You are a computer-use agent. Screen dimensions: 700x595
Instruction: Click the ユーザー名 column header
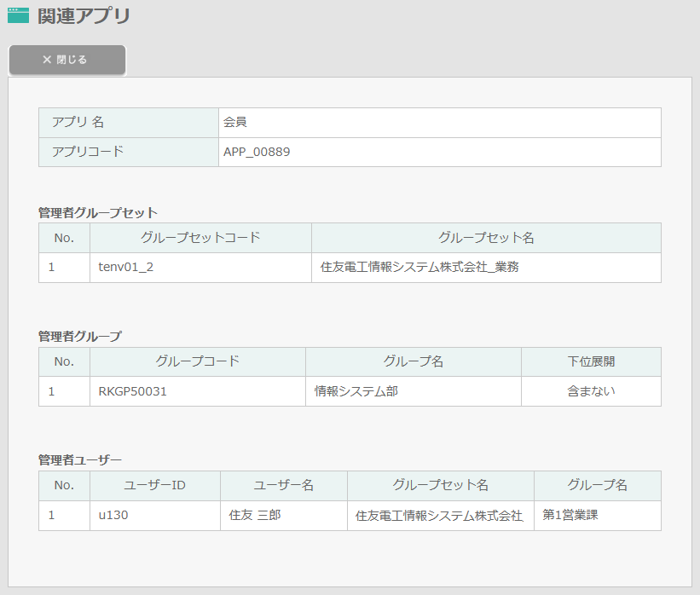coord(283,486)
